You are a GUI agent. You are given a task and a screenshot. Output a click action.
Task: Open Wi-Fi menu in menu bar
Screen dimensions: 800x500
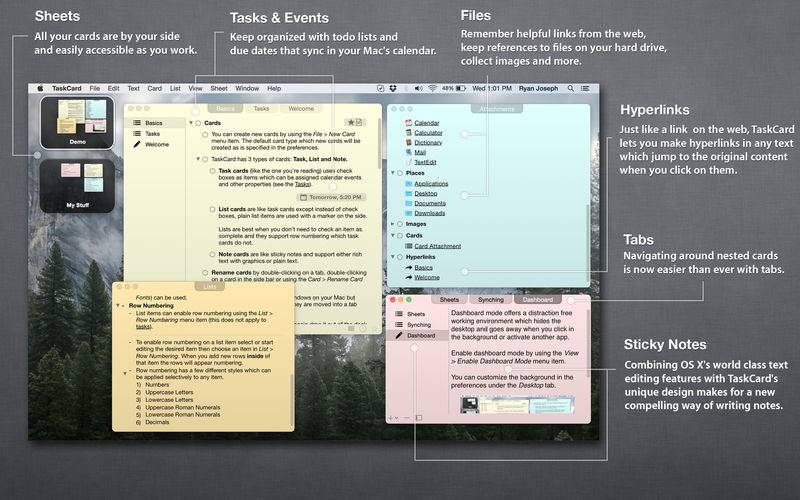coord(432,88)
